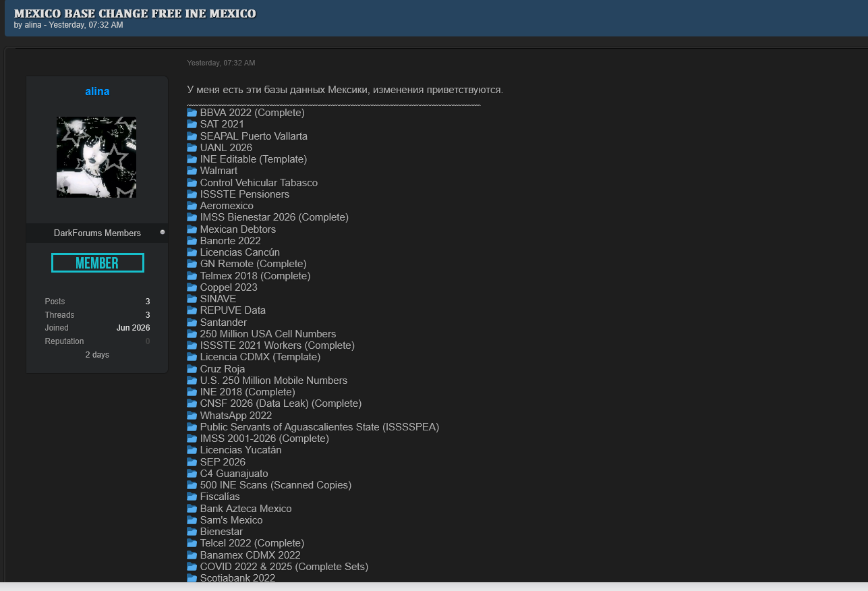Click 'GN Remote (Complete)' entry

point(254,264)
